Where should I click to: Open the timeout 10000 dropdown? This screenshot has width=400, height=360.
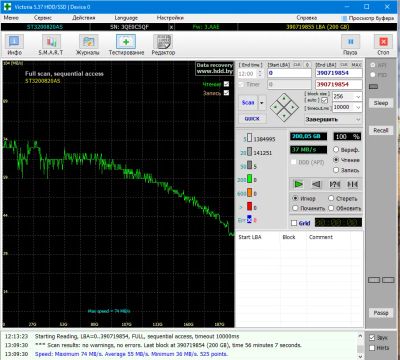[358, 107]
